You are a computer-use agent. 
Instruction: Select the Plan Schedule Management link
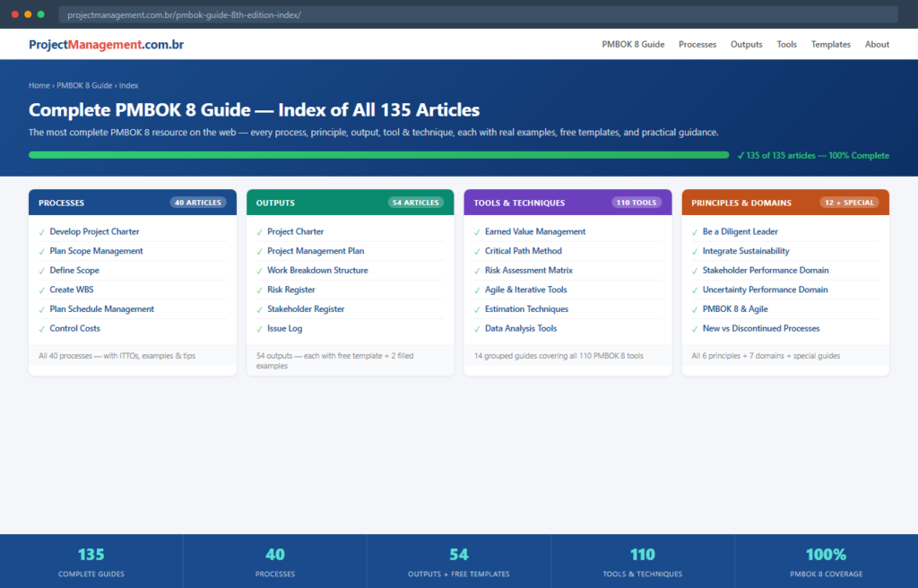pos(101,309)
